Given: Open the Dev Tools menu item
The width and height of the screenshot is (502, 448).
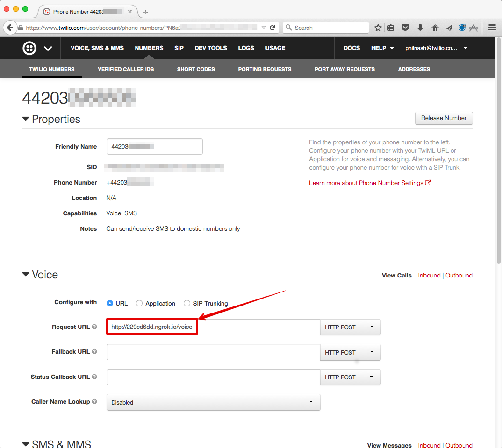Looking at the screenshot, I should coord(211,48).
